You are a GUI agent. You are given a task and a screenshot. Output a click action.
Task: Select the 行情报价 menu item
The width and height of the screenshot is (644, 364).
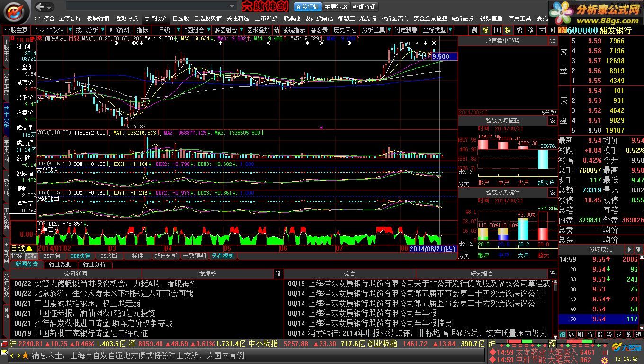click(x=155, y=18)
